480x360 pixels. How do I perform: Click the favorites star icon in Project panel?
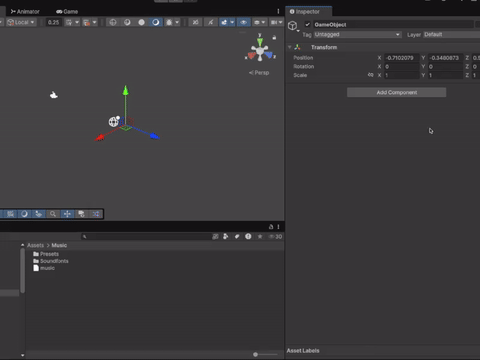260,236
